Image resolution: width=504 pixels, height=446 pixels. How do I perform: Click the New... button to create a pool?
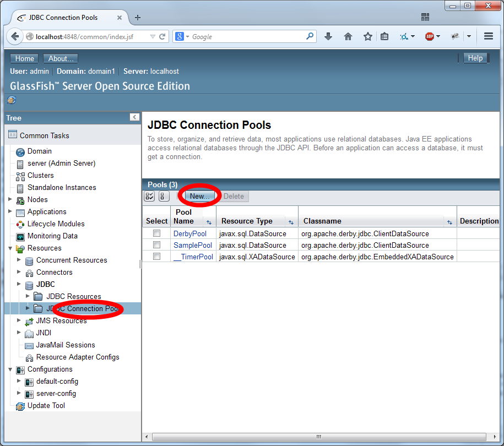tap(199, 196)
